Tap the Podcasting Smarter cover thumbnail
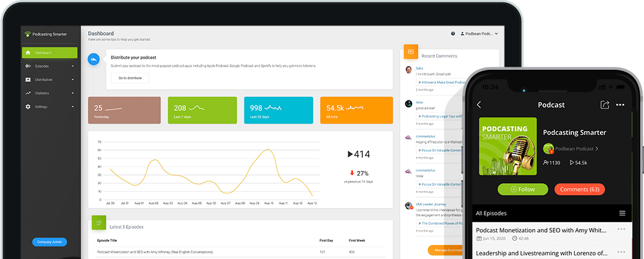The image size is (644, 259). [x=508, y=146]
